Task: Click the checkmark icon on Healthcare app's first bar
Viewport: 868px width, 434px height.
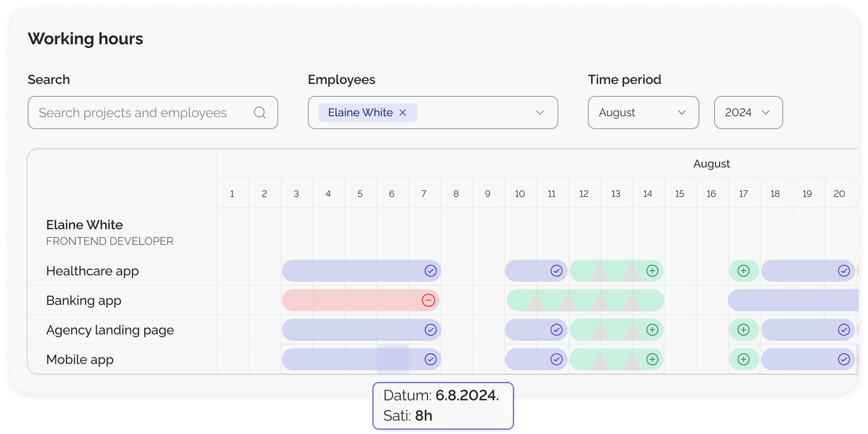Action: [430, 271]
